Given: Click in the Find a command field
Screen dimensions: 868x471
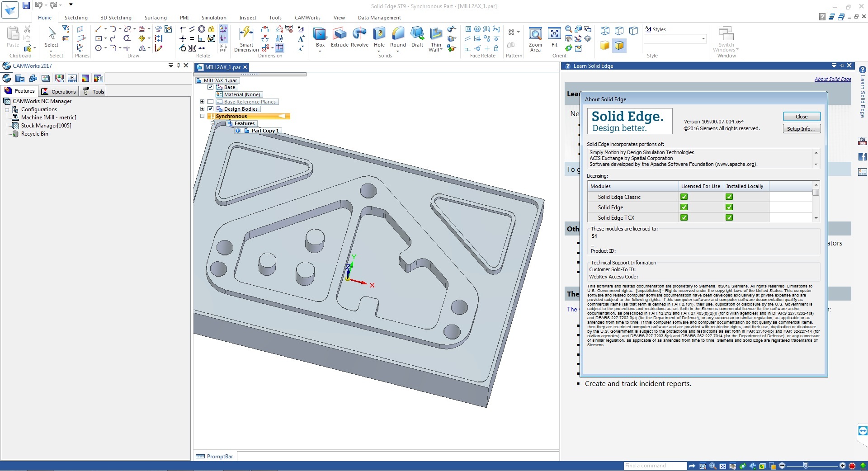Looking at the screenshot, I should [655, 466].
